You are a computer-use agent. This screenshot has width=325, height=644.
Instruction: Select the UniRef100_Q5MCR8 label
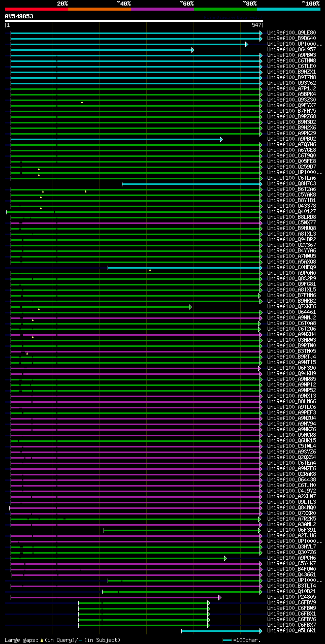click(x=291, y=435)
